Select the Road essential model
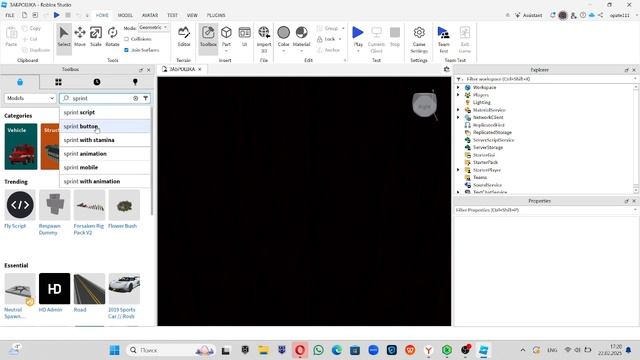This screenshot has height=360, width=640. click(89, 292)
